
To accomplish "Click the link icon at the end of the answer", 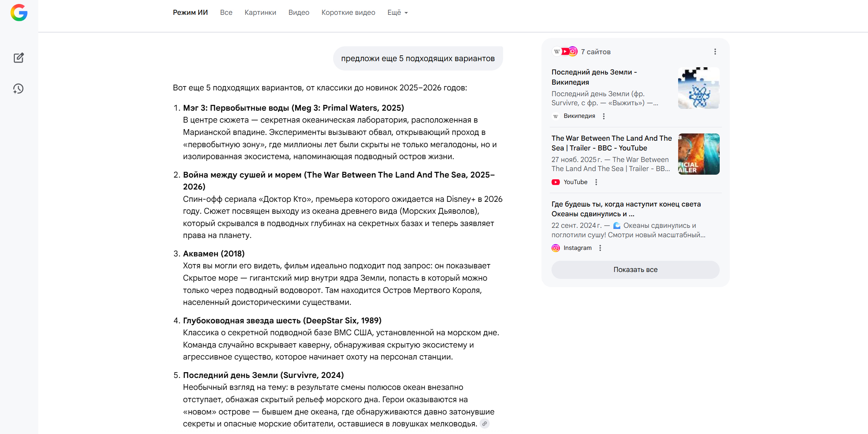I will tap(484, 423).
